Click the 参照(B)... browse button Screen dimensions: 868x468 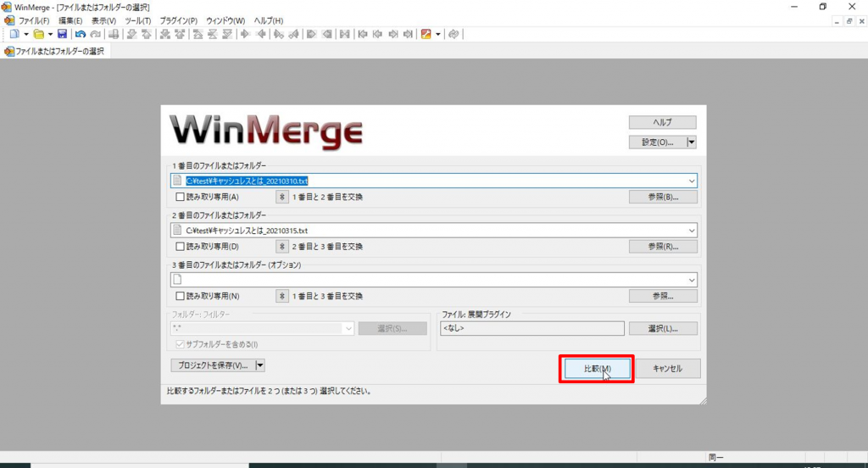coord(663,197)
